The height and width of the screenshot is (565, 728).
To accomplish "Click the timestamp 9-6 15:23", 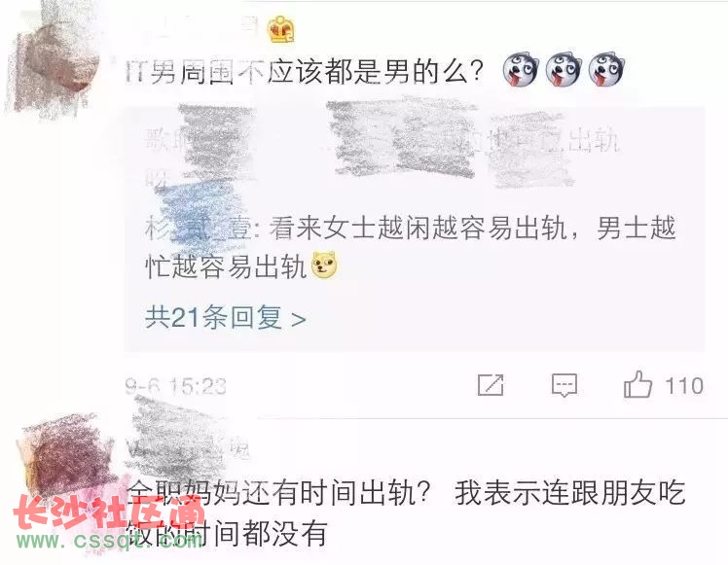I will (x=175, y=386).
